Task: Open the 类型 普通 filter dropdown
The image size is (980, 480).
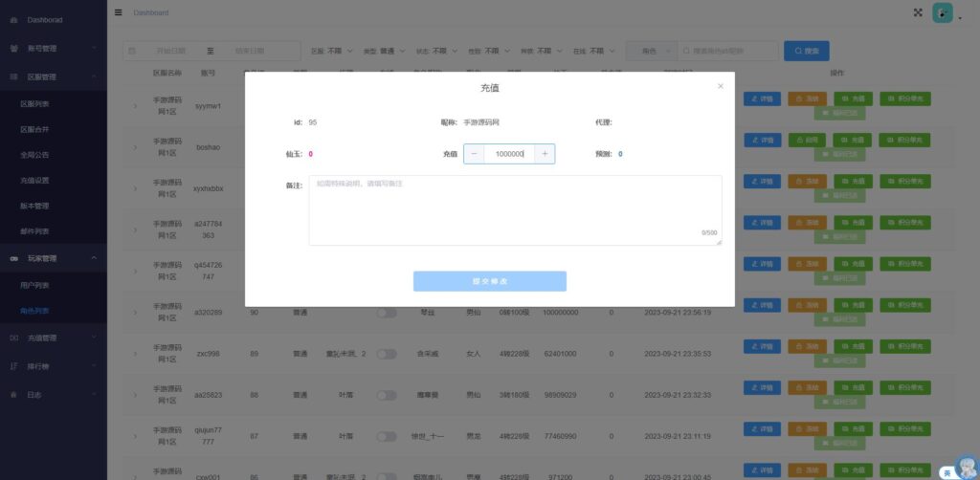Action: point(385,52)
